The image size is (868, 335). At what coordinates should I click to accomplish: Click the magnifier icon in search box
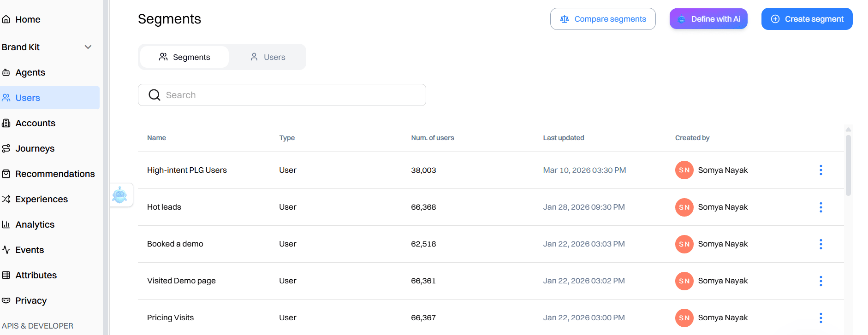pos(155,95)
